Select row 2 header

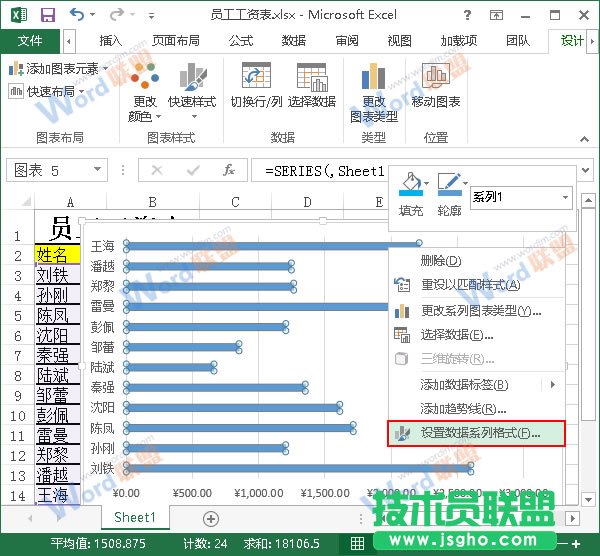click(x=18, y=256)
